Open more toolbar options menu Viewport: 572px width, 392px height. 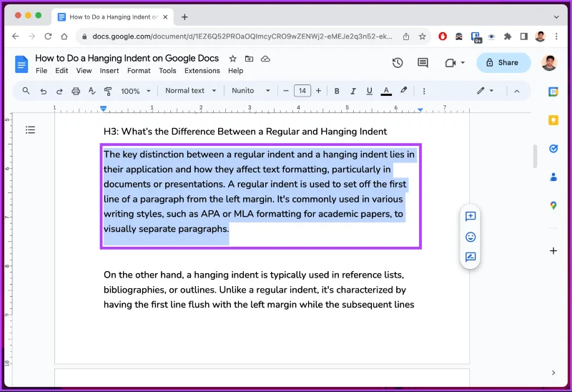424,91
